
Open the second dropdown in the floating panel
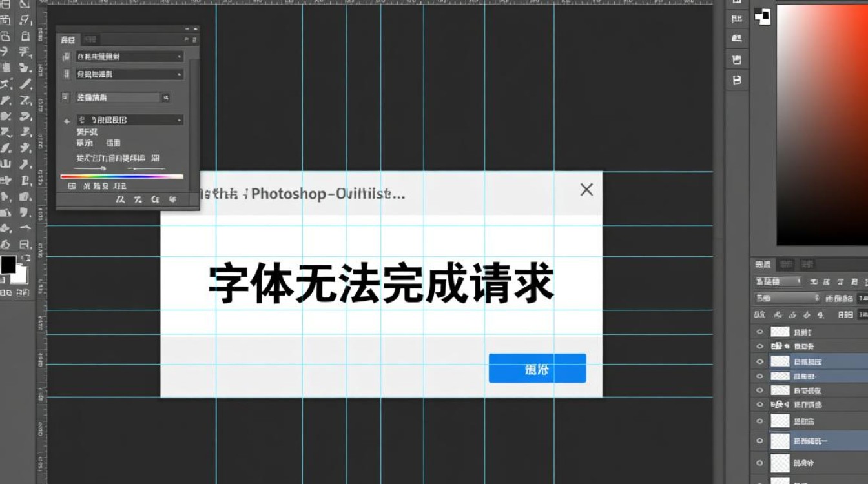[129, 75]
